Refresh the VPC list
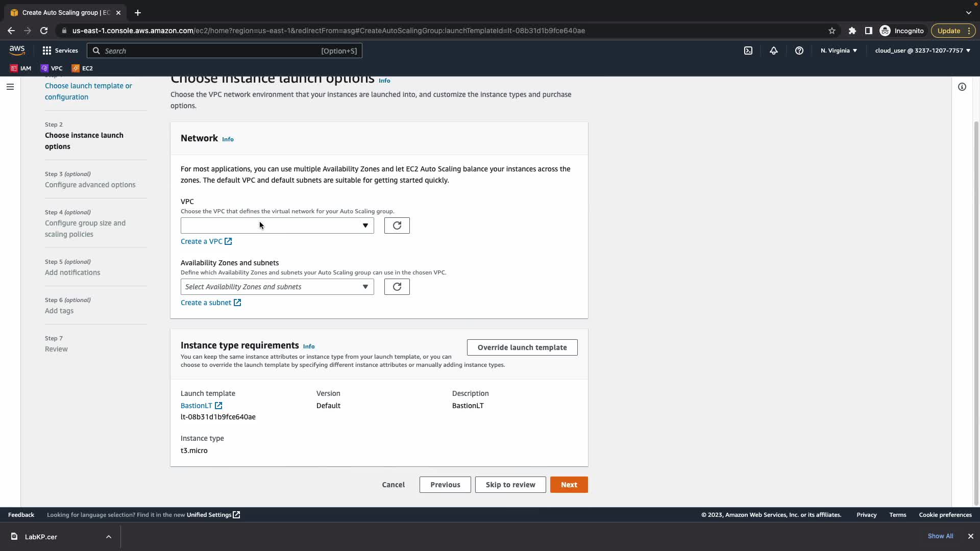 [397, 226]
